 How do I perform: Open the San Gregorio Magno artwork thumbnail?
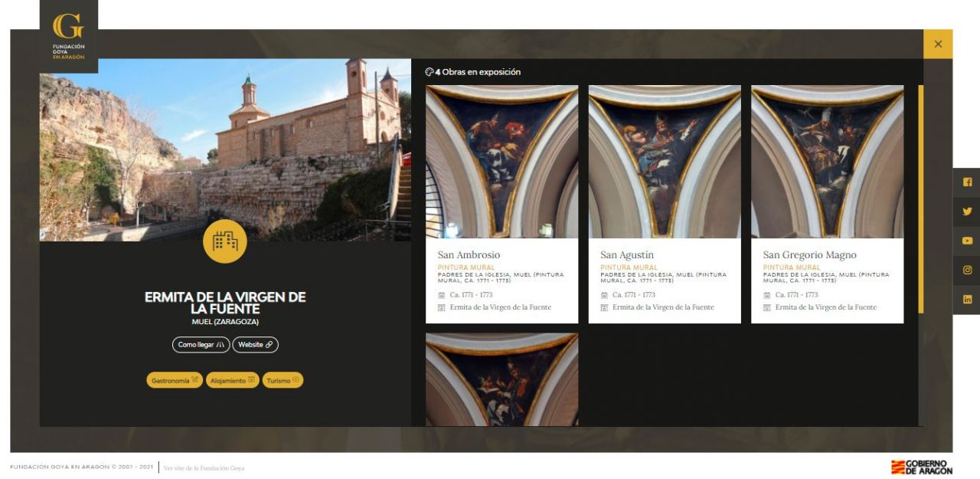[x=827, y=162]
